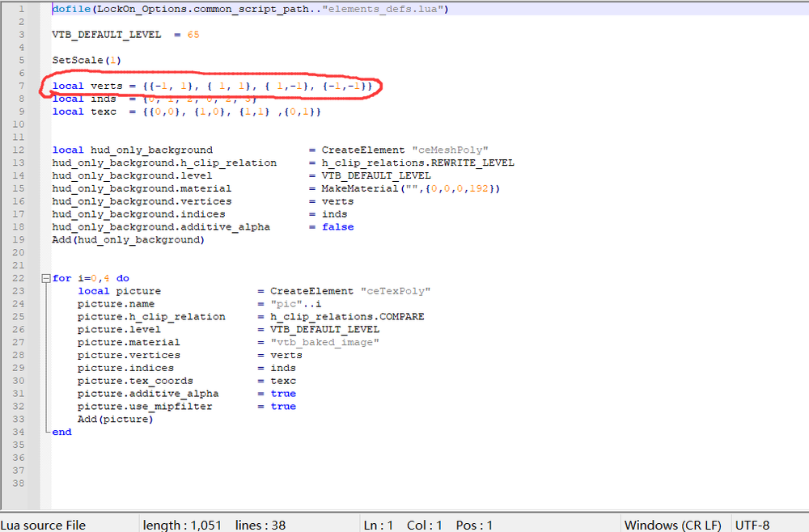Screen dimensions: 809x532
Task: Click 'Lua source File' in status bar
Action: 43,525
